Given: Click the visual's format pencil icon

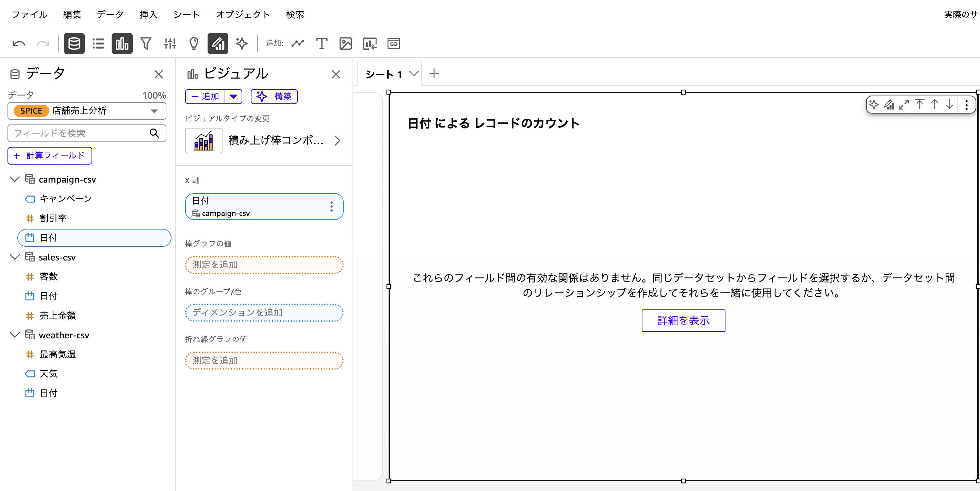Looking at the screenshot, I should (x=889, y=104).
